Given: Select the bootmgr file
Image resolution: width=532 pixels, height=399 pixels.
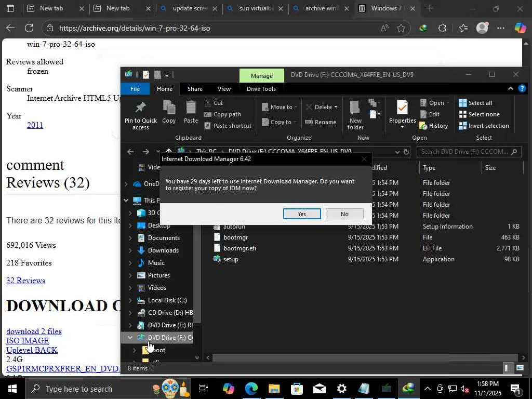Looking at the screenshot, I should coord(235,237).
